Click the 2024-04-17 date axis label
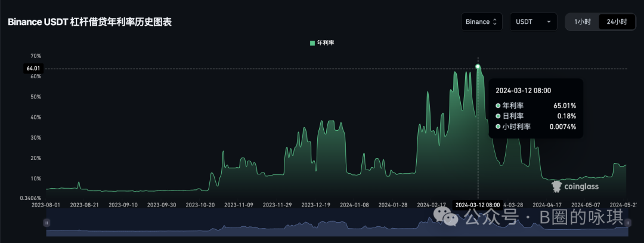 pos(547,204)
